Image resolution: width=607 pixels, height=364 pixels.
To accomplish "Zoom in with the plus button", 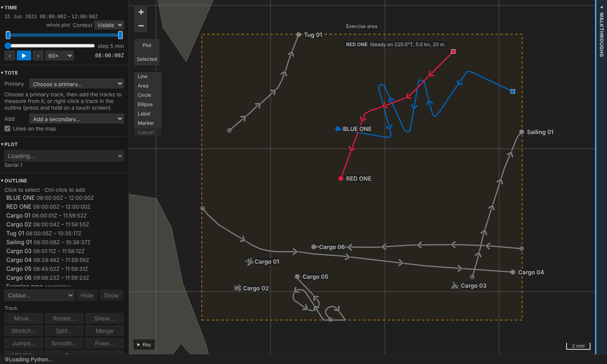I will (x=141, y=12).
